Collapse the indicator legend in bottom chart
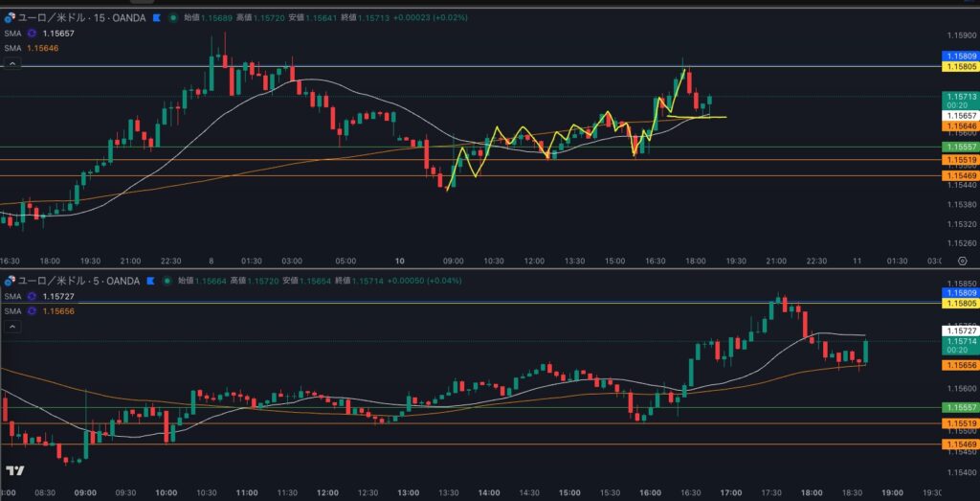 pos(12,327)
